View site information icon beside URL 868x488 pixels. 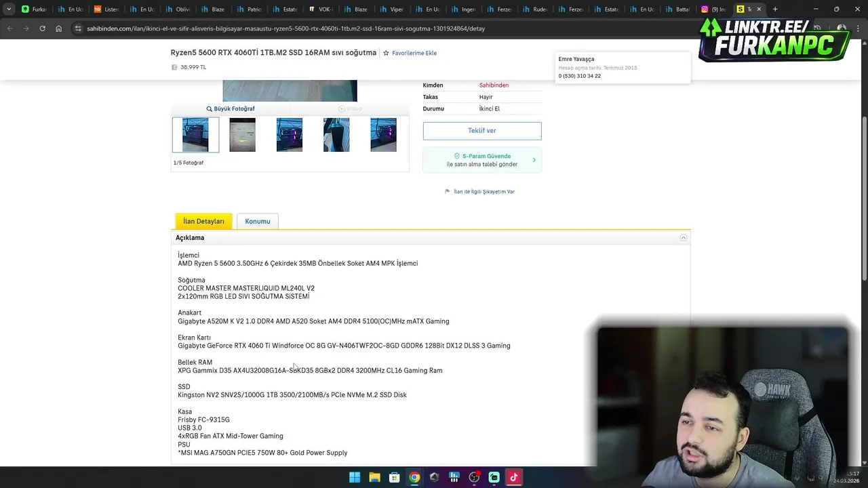(78, 28)
